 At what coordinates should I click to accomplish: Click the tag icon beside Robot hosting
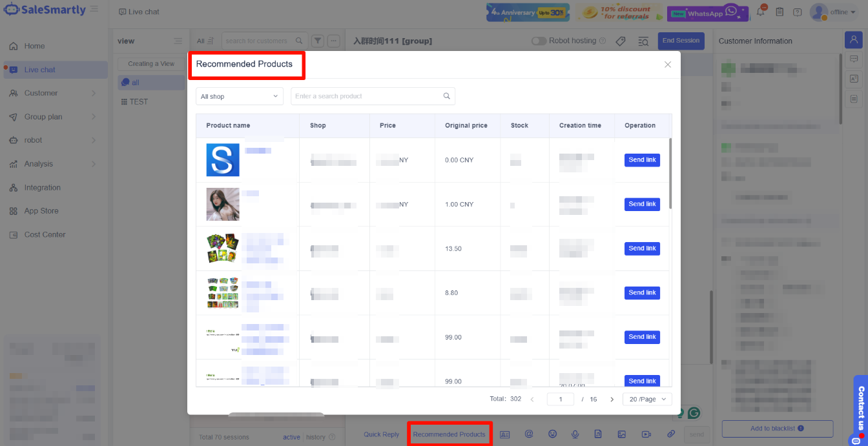tap(621, 41)
